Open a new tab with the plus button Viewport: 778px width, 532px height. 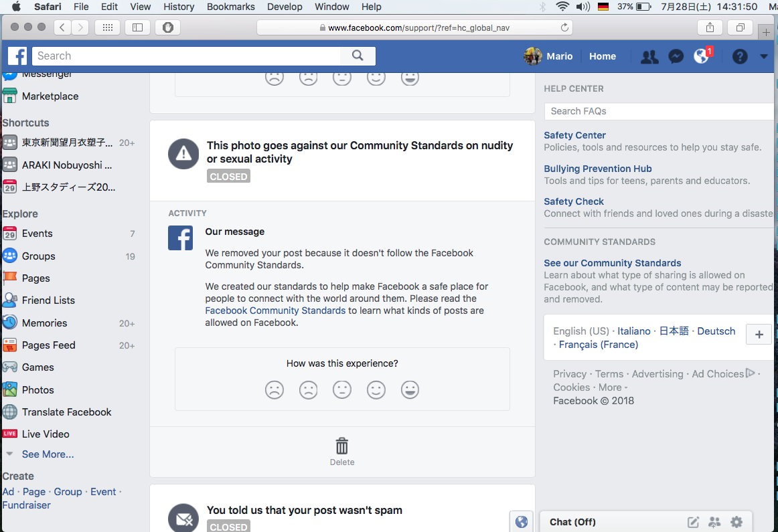point(766,32)
